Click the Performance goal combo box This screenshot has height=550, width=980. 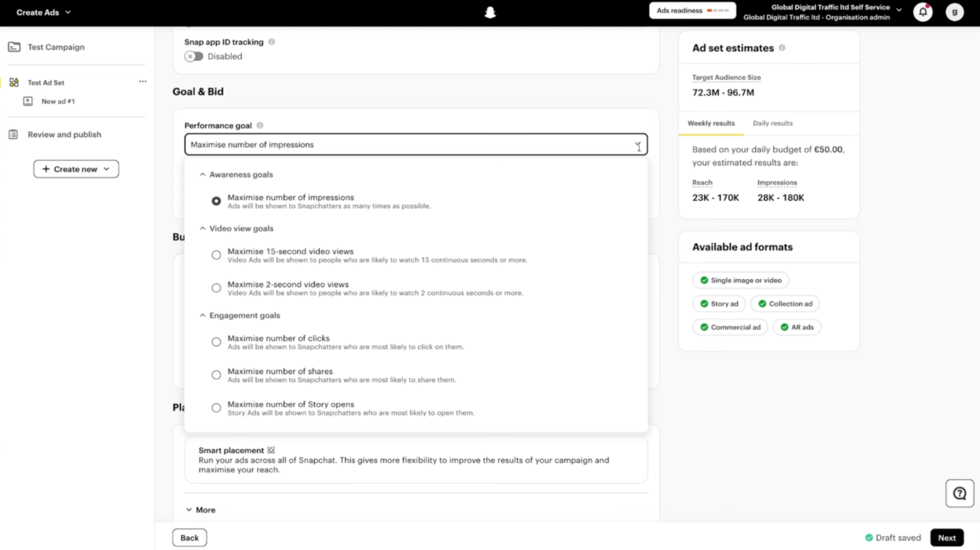(x=416, y=144)
